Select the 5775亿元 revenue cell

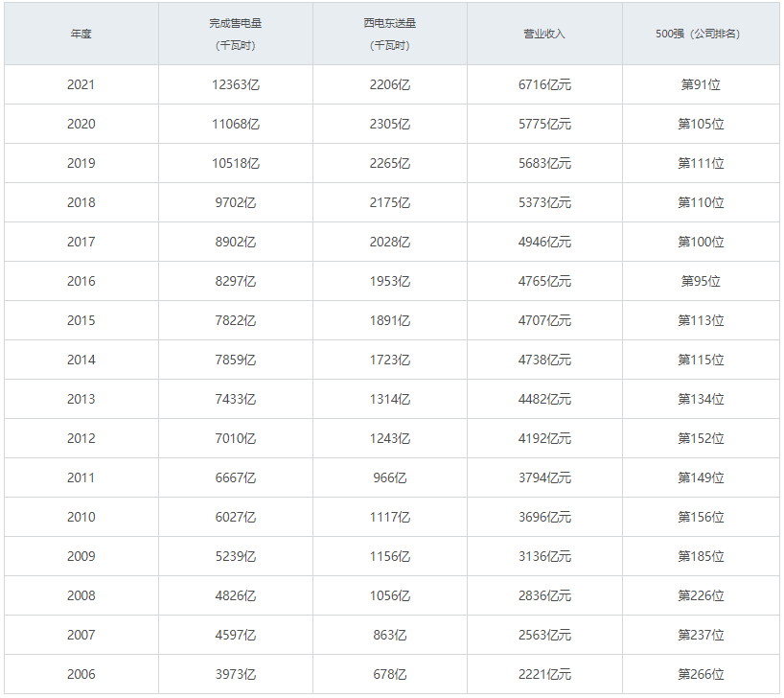coord(544,124)
